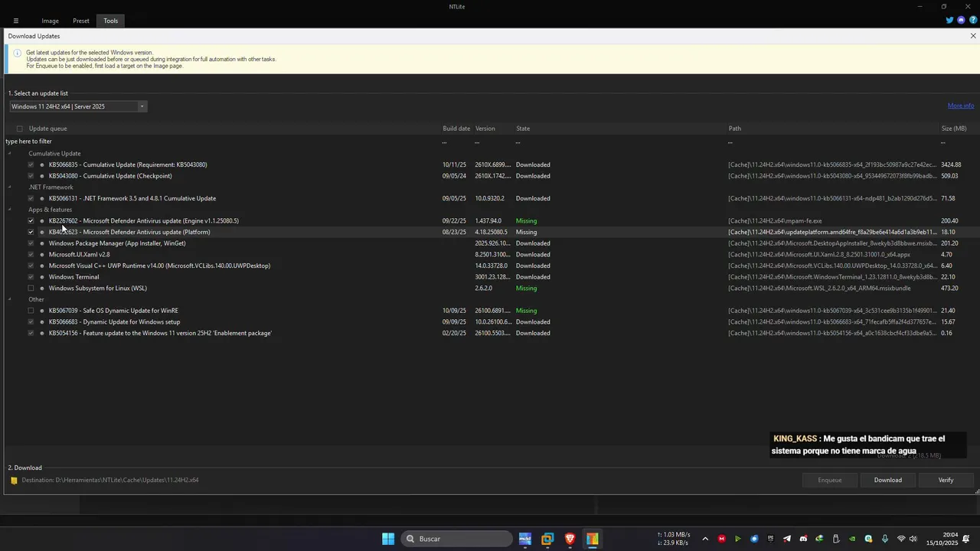Click the info icon in yellow banner
Screen dimensions: 980x551
[x=17, y=53]
